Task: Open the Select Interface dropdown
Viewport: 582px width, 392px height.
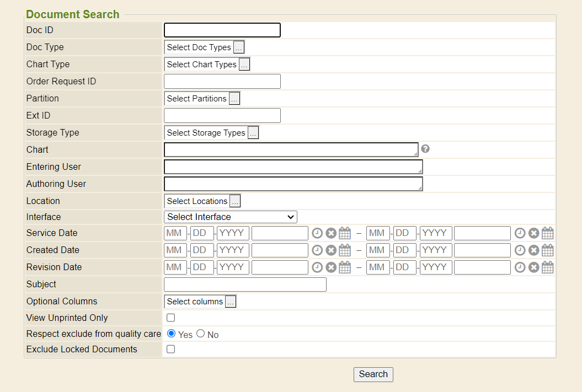Action: click(x=231, y=217)
